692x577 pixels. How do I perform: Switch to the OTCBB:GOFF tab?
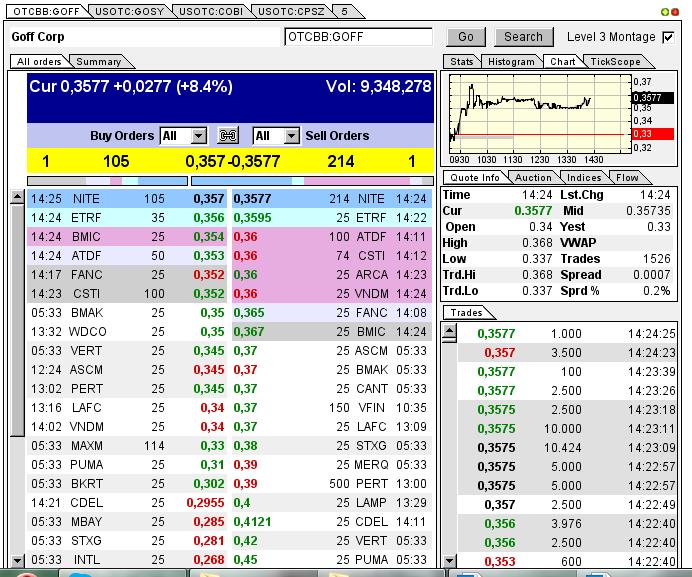(46, 11)
